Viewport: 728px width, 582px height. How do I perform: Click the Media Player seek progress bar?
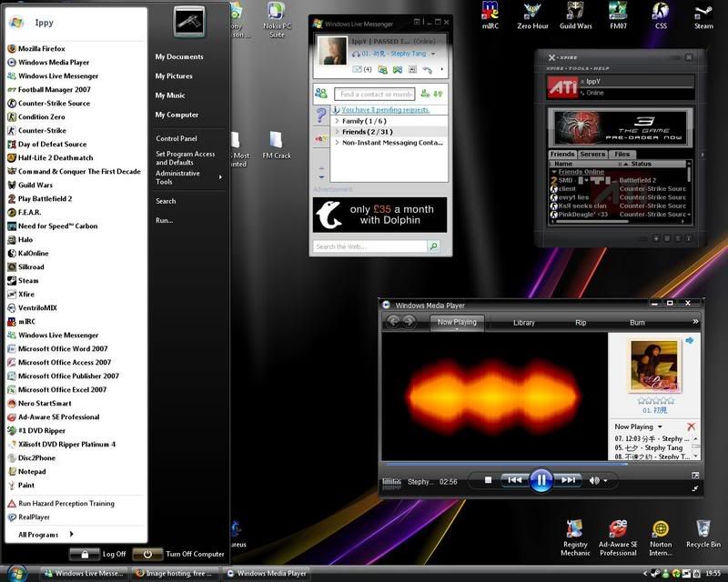(x=540, y=464)
